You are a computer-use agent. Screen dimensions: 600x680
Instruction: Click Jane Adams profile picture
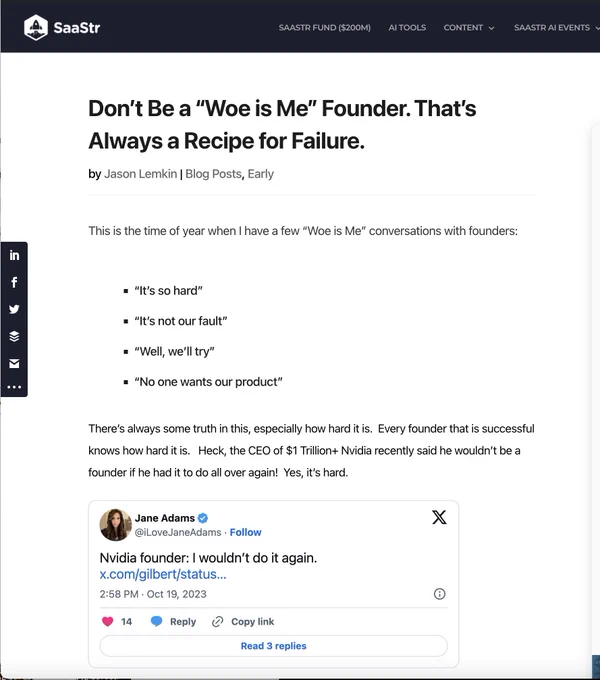click(x=116, y=524)
